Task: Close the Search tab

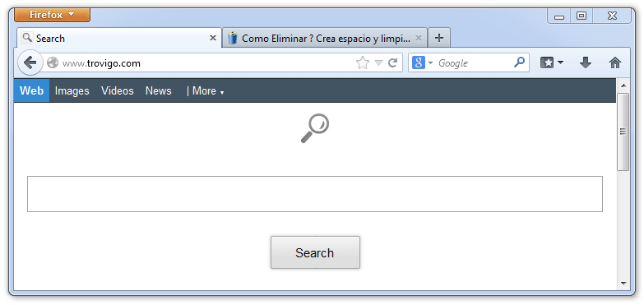Action: 213,38
